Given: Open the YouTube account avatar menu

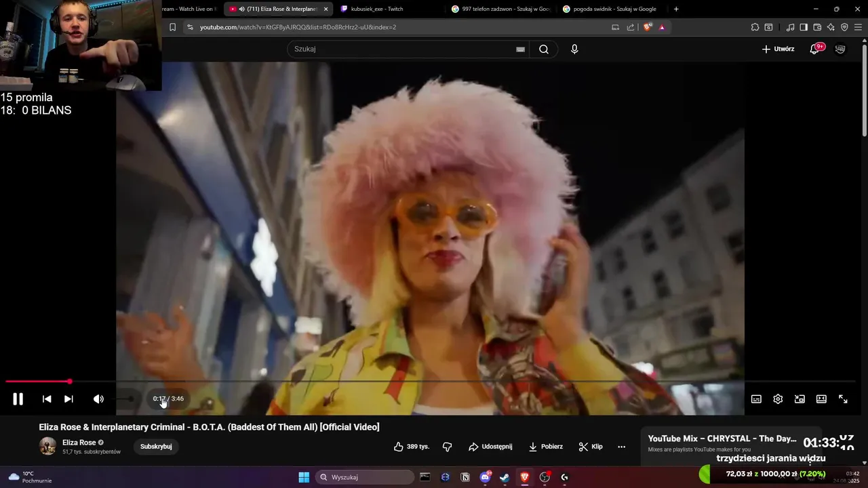Looking at the screenshot, I should [x=840, y=49].
